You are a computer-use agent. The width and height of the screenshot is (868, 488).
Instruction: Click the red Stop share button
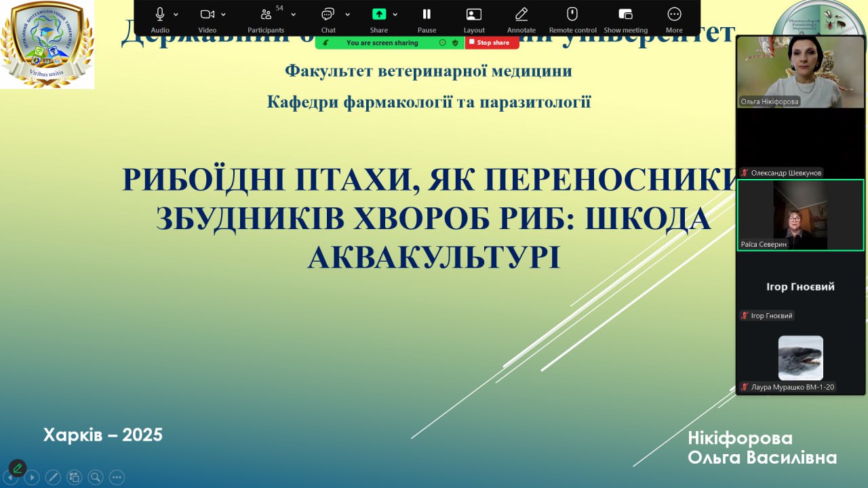(x=492, y=43)
